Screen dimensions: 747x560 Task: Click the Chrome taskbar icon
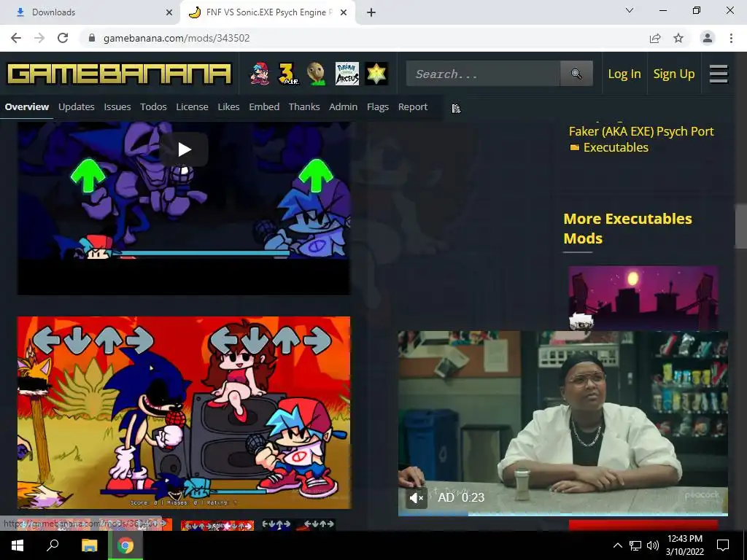pos(125,545)
